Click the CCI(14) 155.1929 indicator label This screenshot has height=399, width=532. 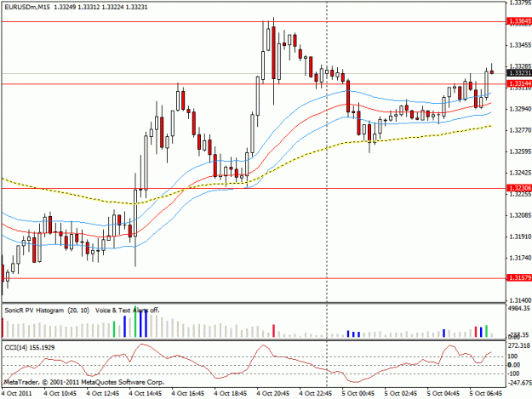click(x=30, y=347)
